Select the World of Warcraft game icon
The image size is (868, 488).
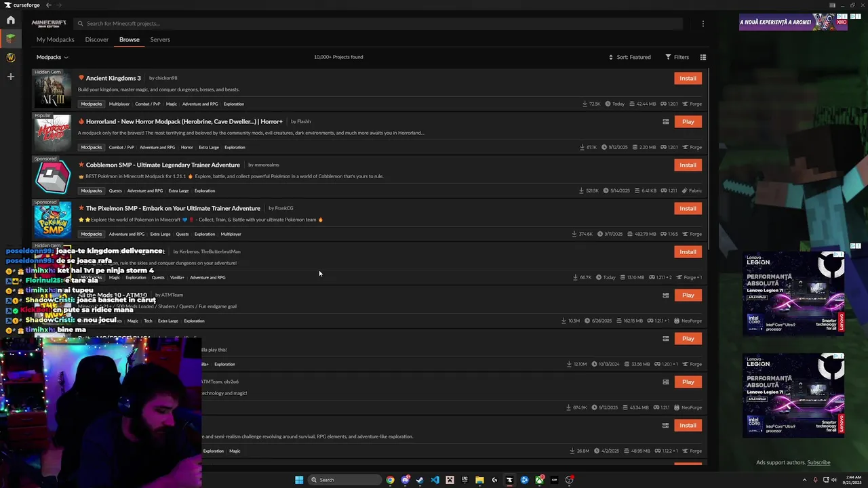(x=10, y=58)
